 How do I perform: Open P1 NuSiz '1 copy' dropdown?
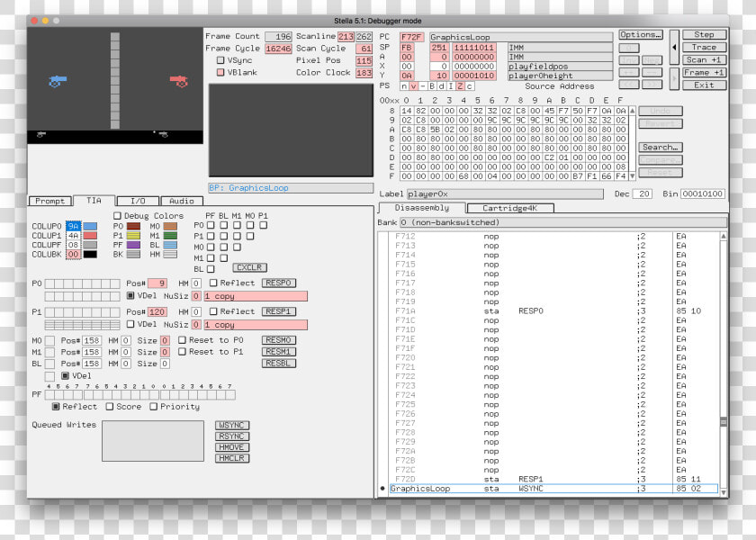coord(256,325)
